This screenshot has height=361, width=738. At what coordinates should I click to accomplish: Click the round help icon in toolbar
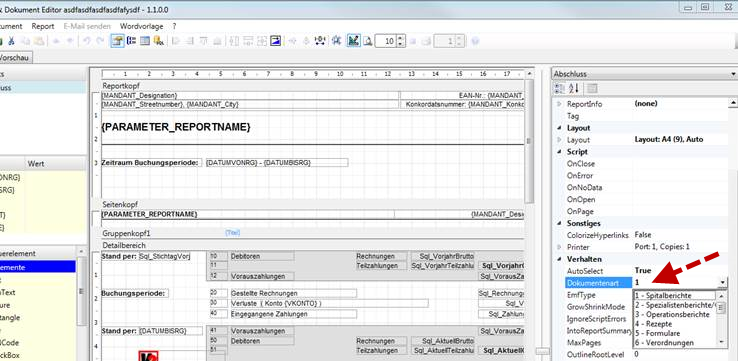point(475,41)
